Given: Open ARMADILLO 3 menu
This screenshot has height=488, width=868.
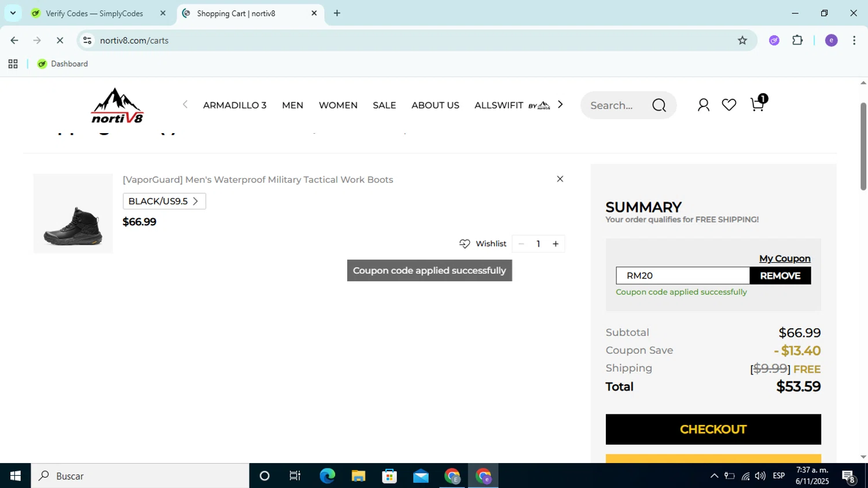Looking at the screenshot, I should coord(234,105).
